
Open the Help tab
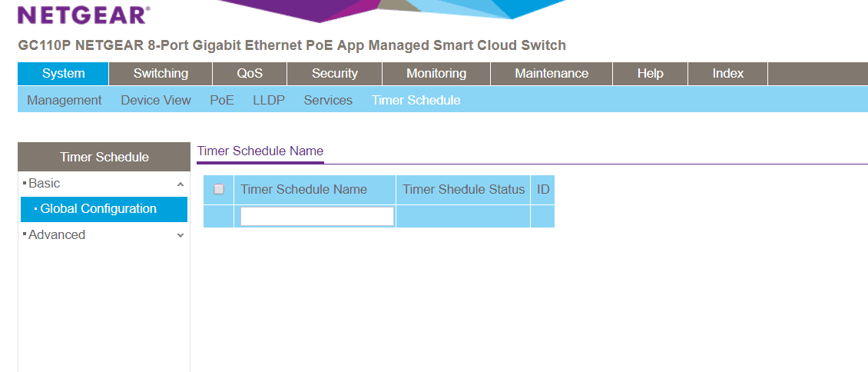pos(650,74)
